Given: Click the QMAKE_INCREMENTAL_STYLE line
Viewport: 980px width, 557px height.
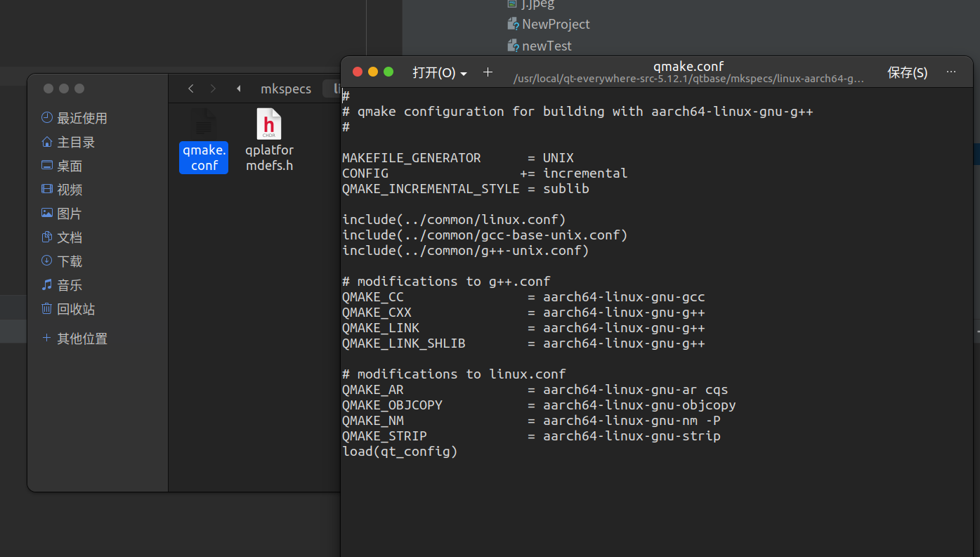Looking at the screenshot, I should [x=466, y=189].
